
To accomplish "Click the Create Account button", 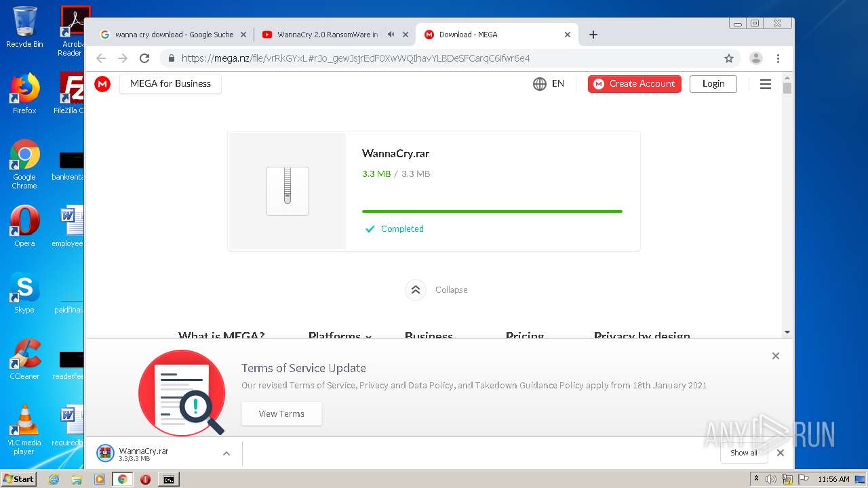I will click(x=635, y=83).
